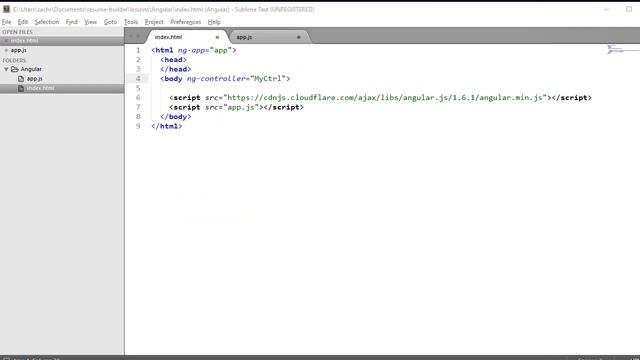Collapse the Angular folder
640x360 pixels.
(6, 69)
